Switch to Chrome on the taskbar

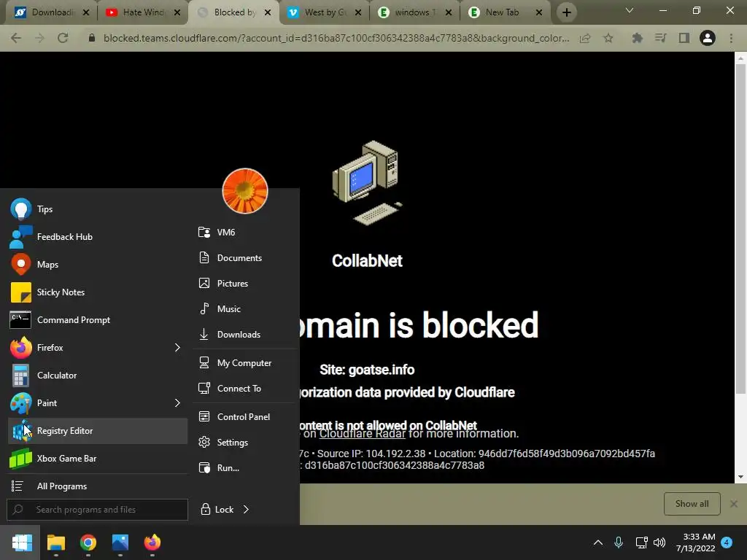[88, 542]
